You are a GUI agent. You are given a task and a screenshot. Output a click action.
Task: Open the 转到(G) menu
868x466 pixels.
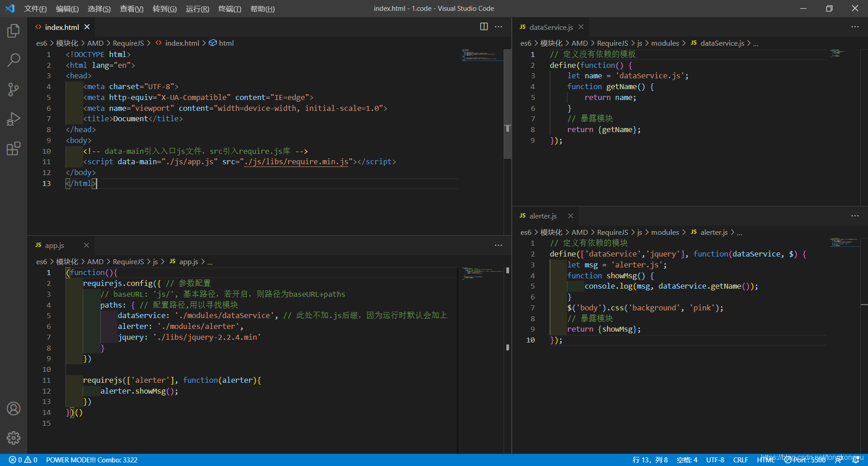click(165, 9)
